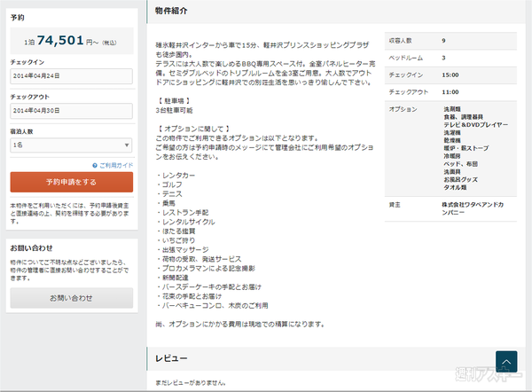Click the ・レンタルサイクル list item

[x=185, y=222]
